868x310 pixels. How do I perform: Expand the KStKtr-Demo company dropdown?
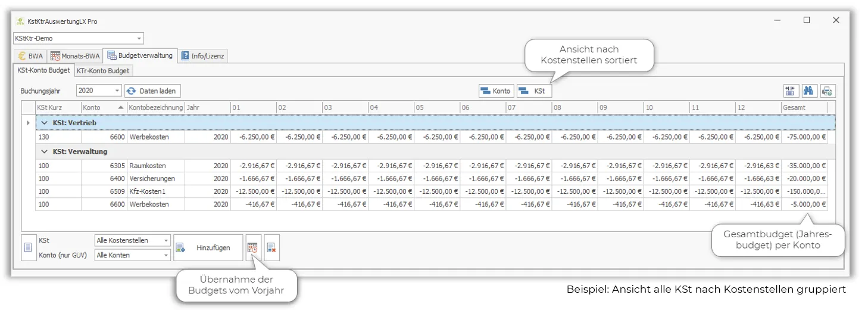click(x=139, y=39)
